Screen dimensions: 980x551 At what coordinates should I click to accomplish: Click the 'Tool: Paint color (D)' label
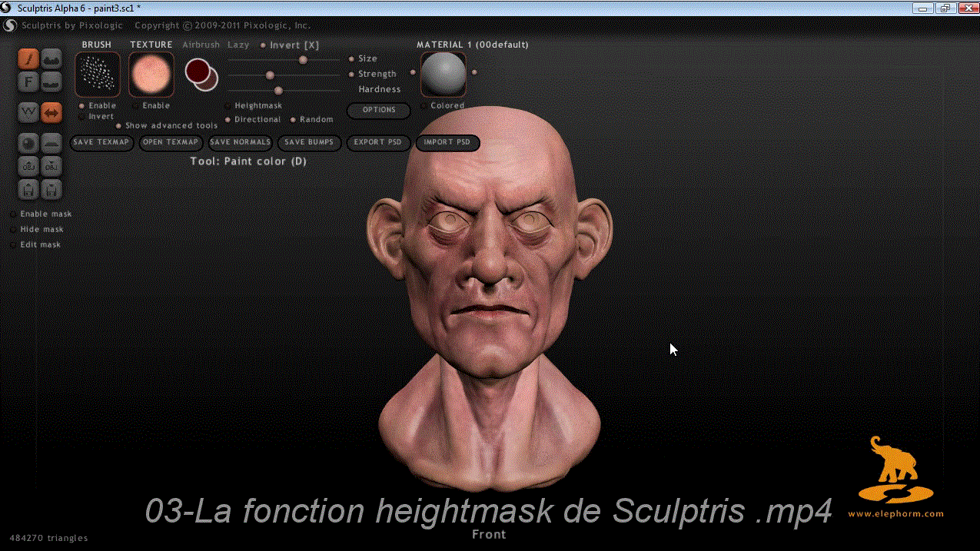pyautogui.click(x=248, y=161)
